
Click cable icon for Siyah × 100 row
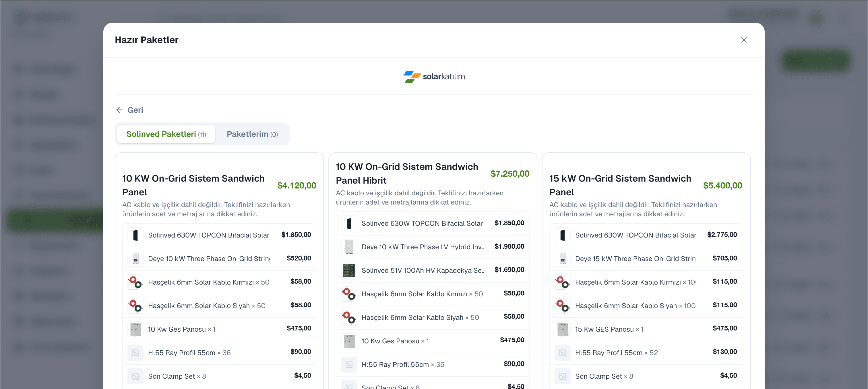click(x=562, y=306)
